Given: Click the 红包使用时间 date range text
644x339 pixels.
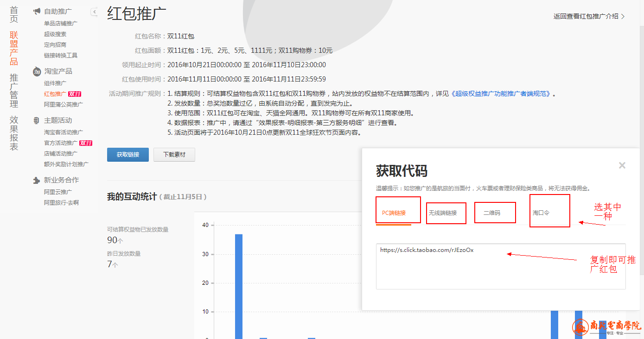Looking at the screenshot, I should point(247,79).
